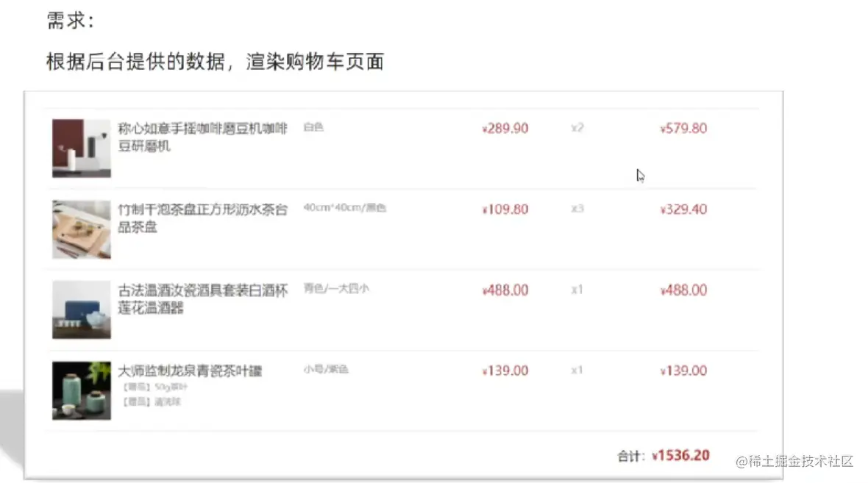Click the 稀土掘金技术社区 watermark
Screen dimensions: 868x483
pos(794,461)
